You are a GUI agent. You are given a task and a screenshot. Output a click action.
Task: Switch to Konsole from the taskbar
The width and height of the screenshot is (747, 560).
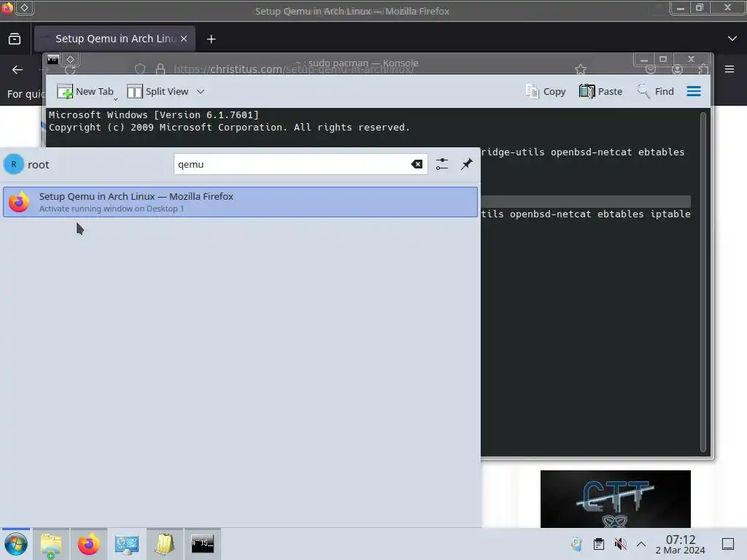click(x=203, y=544)
